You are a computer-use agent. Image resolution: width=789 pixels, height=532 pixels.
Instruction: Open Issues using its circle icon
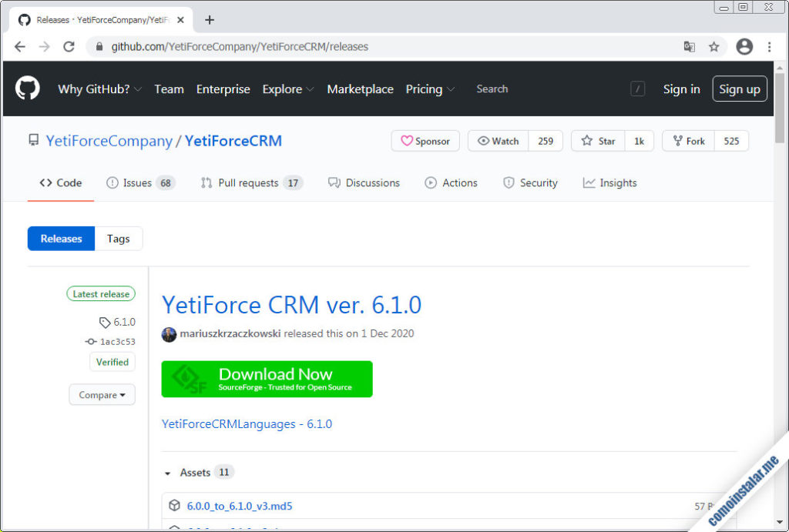pyautogui.click(x=112, y=182)
